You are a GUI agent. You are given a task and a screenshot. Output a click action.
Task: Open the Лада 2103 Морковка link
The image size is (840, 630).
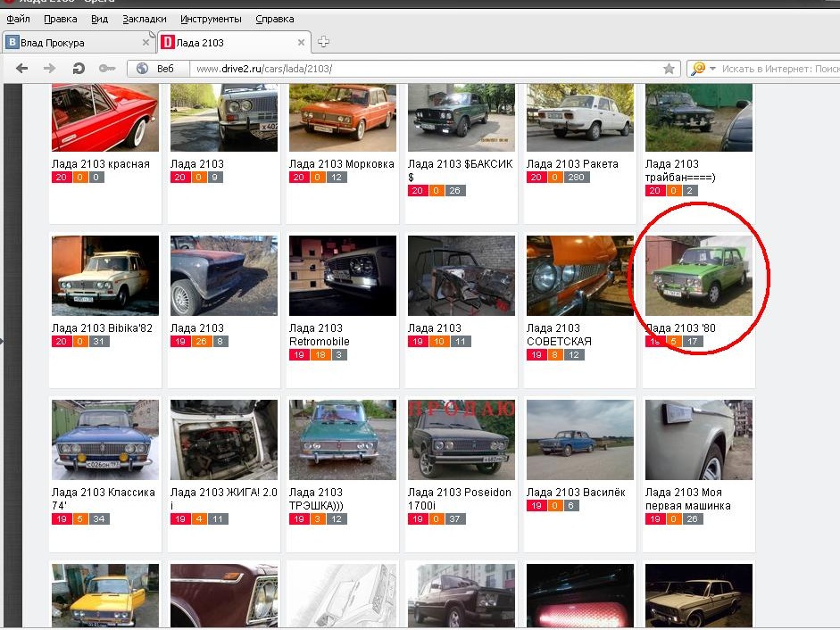(x=342, y=164)
